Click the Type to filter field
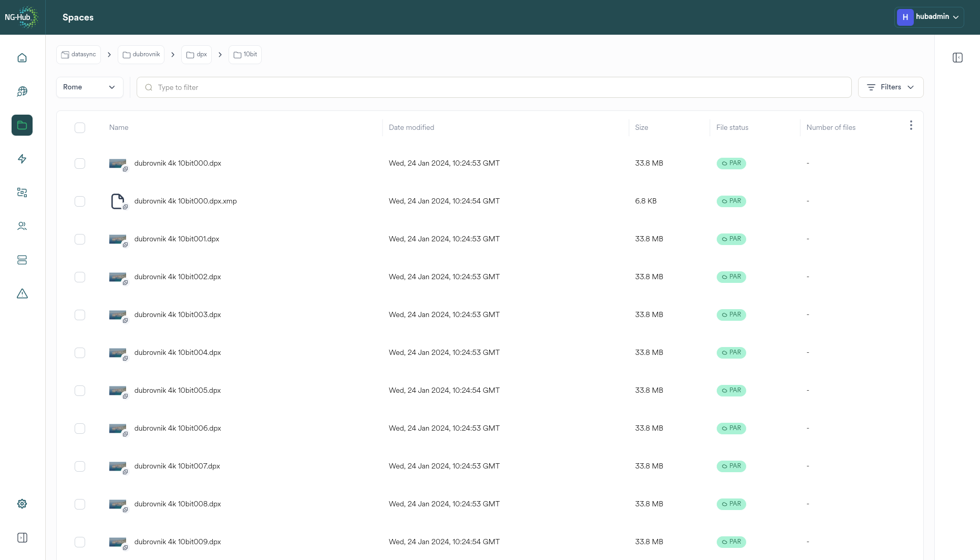 [494, 87]
